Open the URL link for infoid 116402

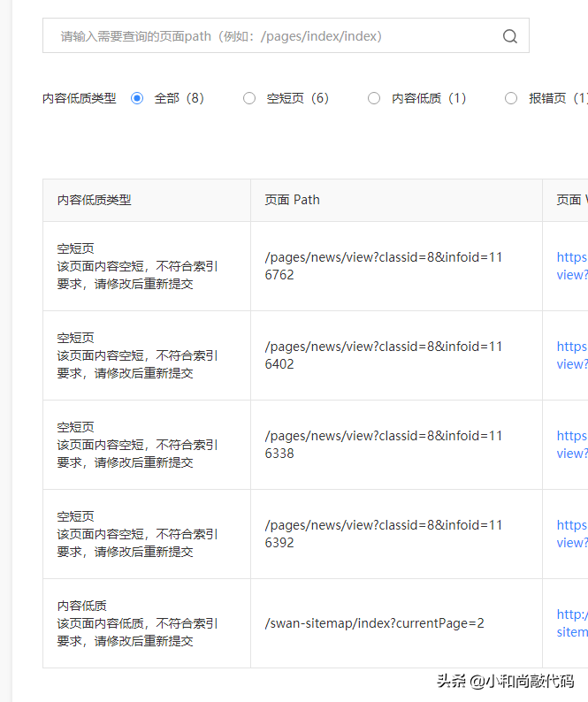point(572,355)
